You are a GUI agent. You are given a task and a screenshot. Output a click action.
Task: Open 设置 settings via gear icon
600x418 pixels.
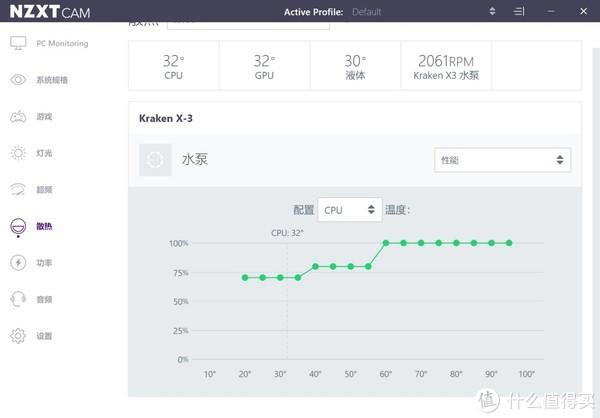[x=18, y=336]
